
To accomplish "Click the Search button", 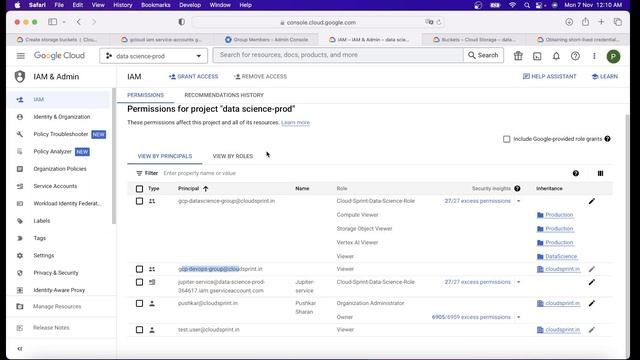I will tap(483, 55).
